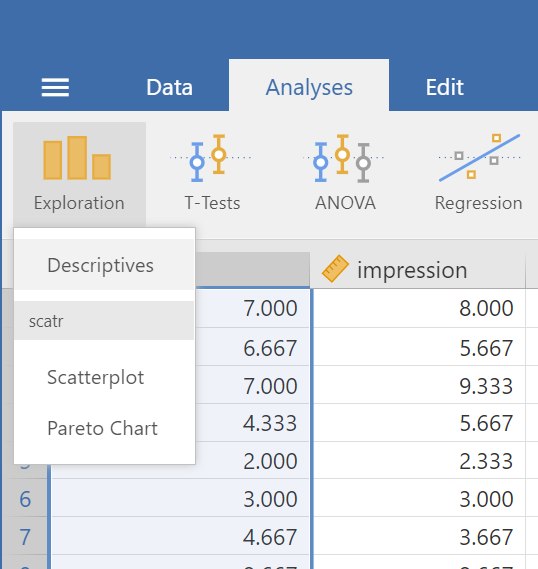Switch to the Edit tab
This screenshot has height=569, width=538.
(444, 87)
